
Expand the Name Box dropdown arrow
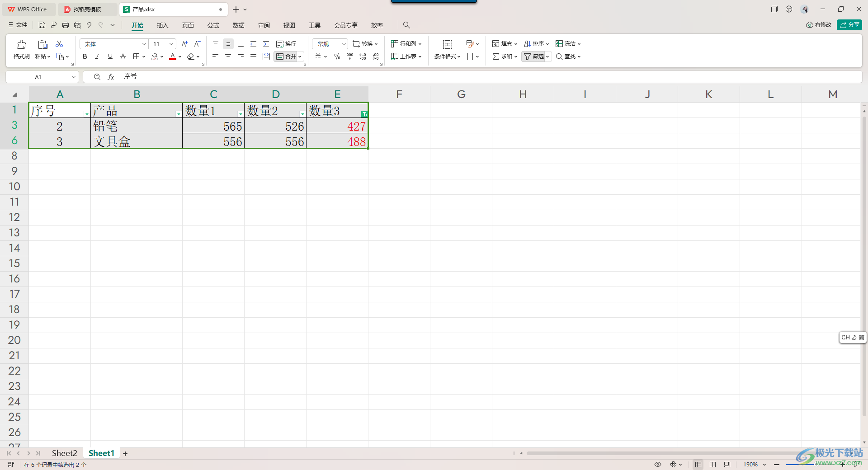(74, 77)
